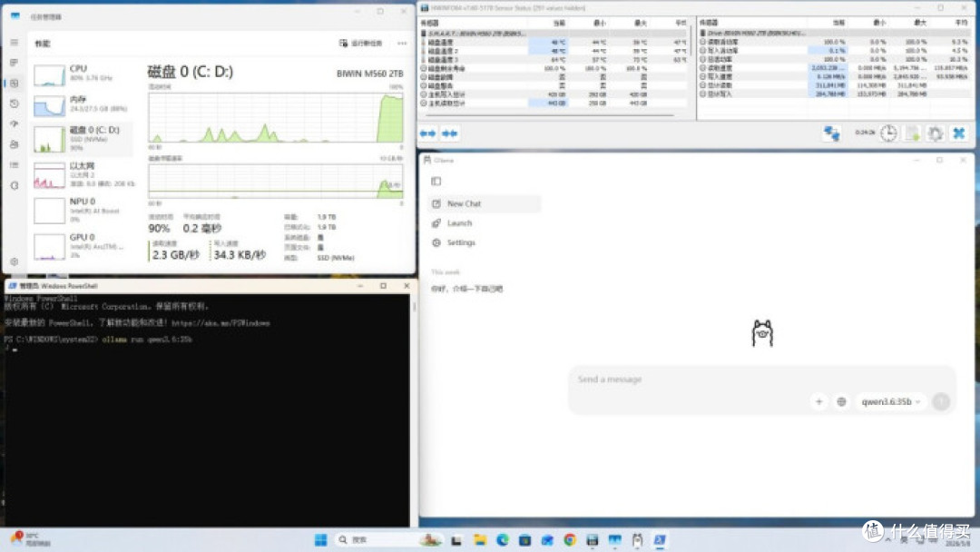Viewport: 980px width, 552px height.
Task: Click BIWIN M560 2TB disk model text
Action: (369, 74)
